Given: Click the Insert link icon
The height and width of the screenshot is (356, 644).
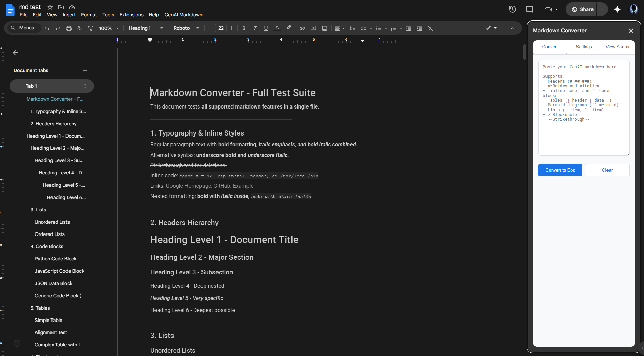Looking at the screenshot, I should tap(302, 28).
